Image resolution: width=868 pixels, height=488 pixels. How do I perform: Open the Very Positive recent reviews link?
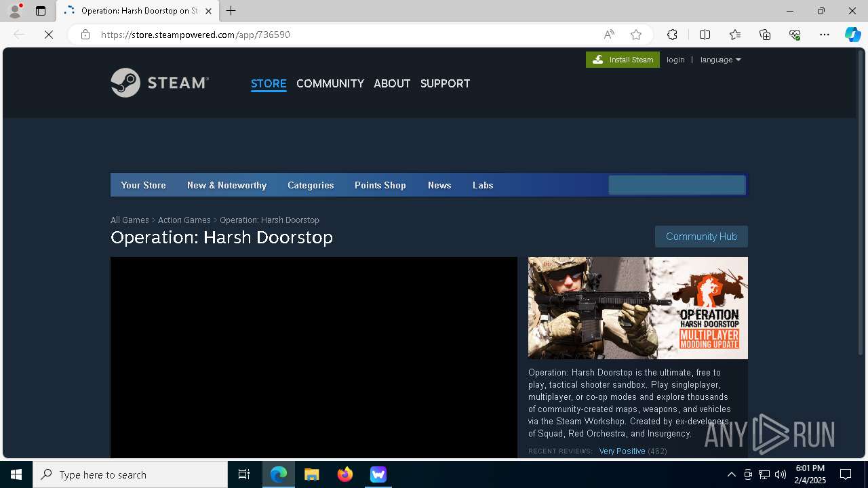pyautogui.click(x=622, y=451)
